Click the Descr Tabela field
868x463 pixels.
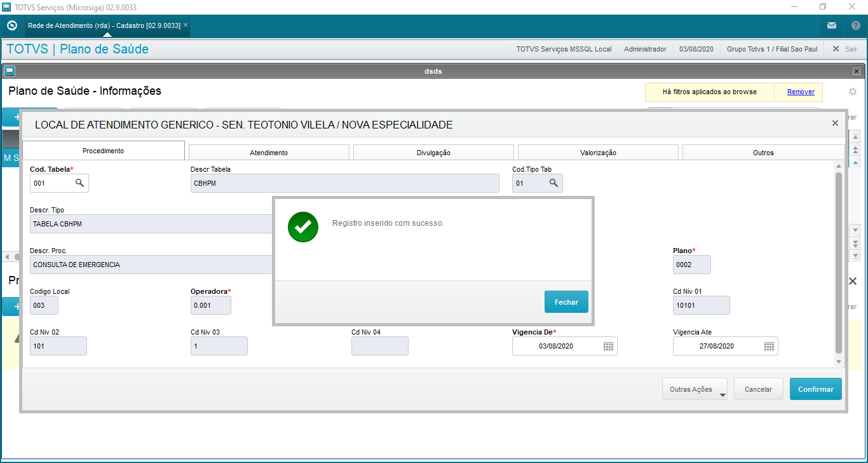(x=345, y=183)
